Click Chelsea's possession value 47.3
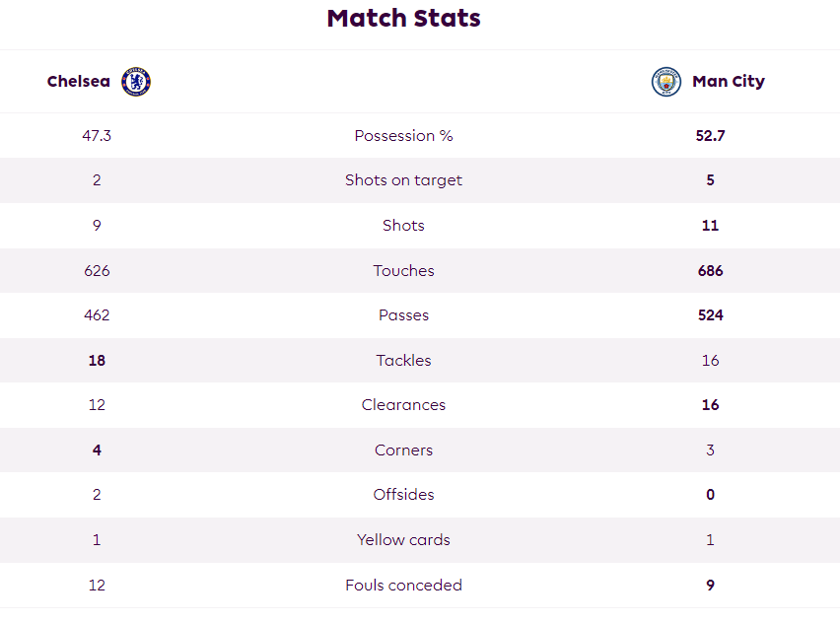The image size is (840, 623). click(97, 136)
